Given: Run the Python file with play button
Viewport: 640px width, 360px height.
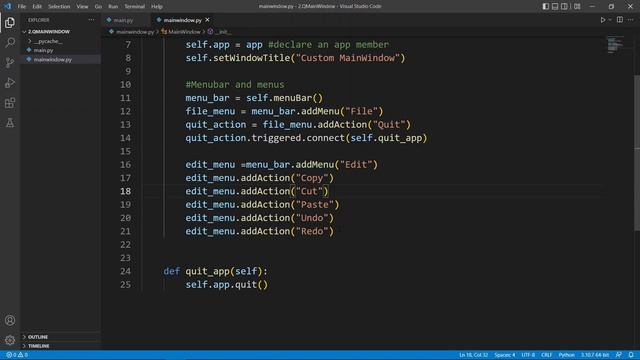Looking at the screenshot, I should coord(602,20).
